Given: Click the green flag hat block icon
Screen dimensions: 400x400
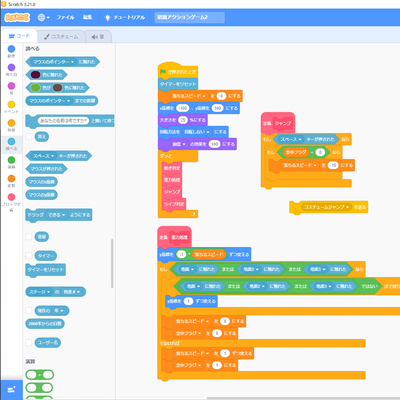Looking at the screenshot, I should coord(163,72).
